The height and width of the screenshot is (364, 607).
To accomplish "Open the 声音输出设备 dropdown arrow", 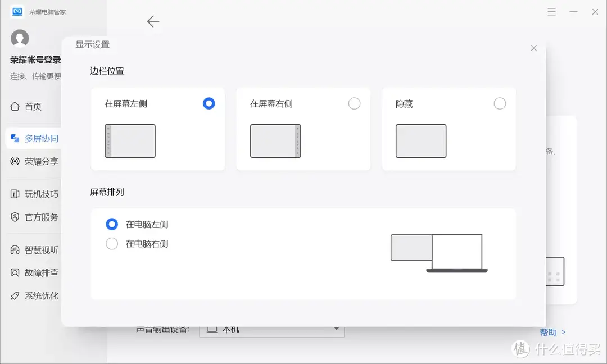I will [337, 329].
